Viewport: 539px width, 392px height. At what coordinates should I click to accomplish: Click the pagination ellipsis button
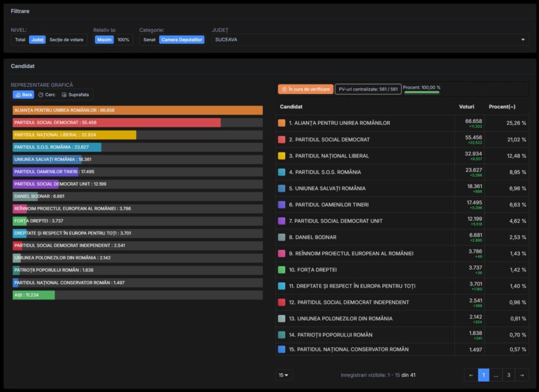pyautogui.click(x=496, y=375)
